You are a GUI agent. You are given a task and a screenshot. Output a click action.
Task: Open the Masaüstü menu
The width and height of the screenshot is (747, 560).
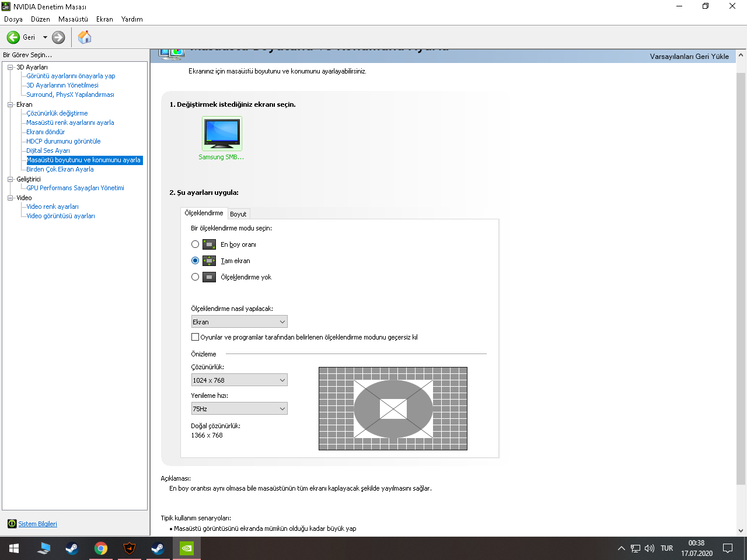click(73, 19)
